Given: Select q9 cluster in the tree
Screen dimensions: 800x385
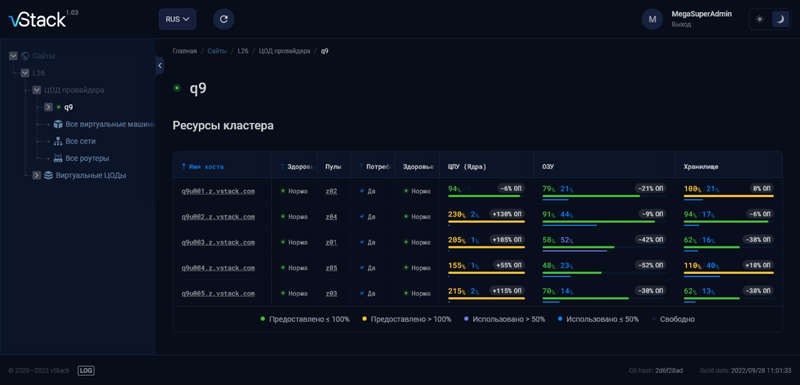Looking at the screenshot, I should 68,107.
